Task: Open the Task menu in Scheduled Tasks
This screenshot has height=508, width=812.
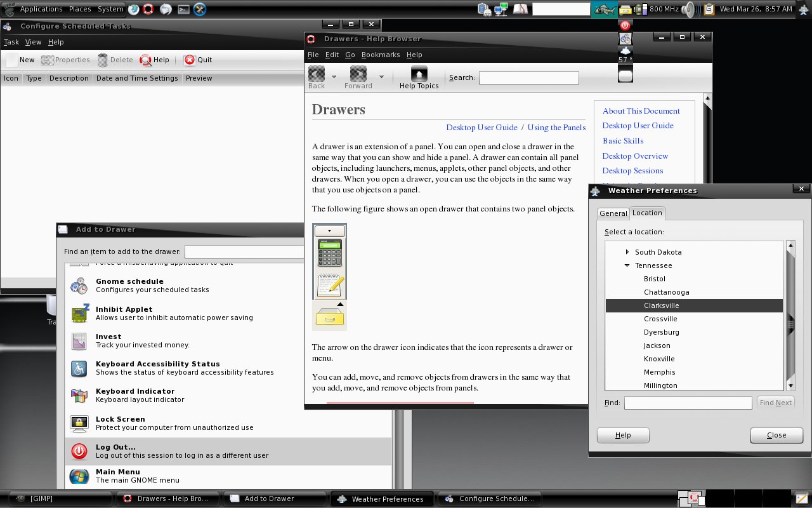Action: point(11,42)
